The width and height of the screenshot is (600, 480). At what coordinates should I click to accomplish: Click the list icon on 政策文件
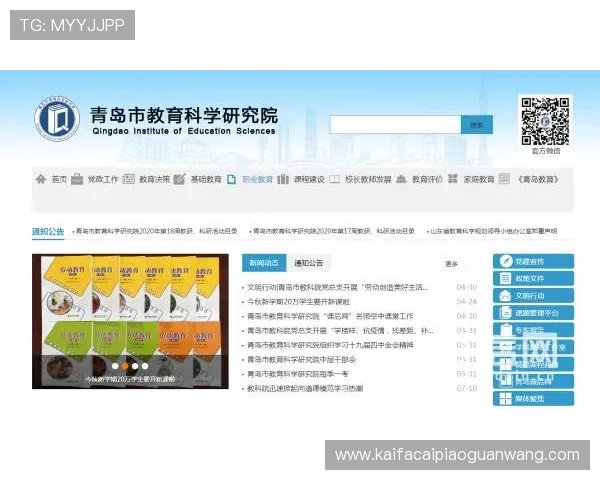tap(505, 278)
